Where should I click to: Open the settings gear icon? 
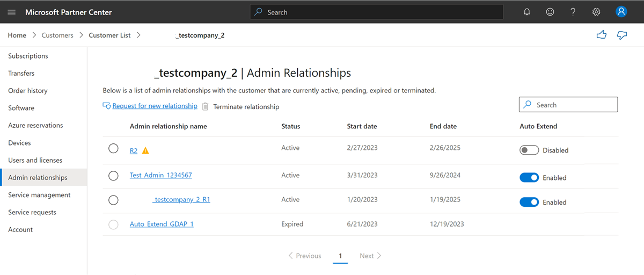pos(596,12)
